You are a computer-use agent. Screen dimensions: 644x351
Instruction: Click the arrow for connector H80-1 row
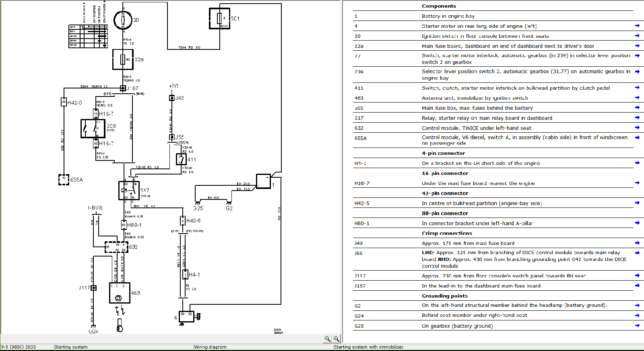tap(637, 223)
